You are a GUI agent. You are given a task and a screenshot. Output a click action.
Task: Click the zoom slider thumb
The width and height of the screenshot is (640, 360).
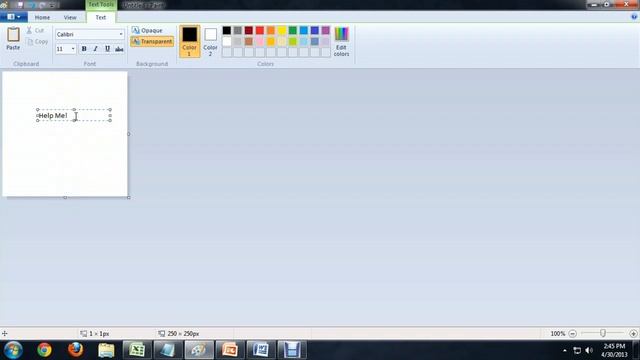click(x=602, y=333)
